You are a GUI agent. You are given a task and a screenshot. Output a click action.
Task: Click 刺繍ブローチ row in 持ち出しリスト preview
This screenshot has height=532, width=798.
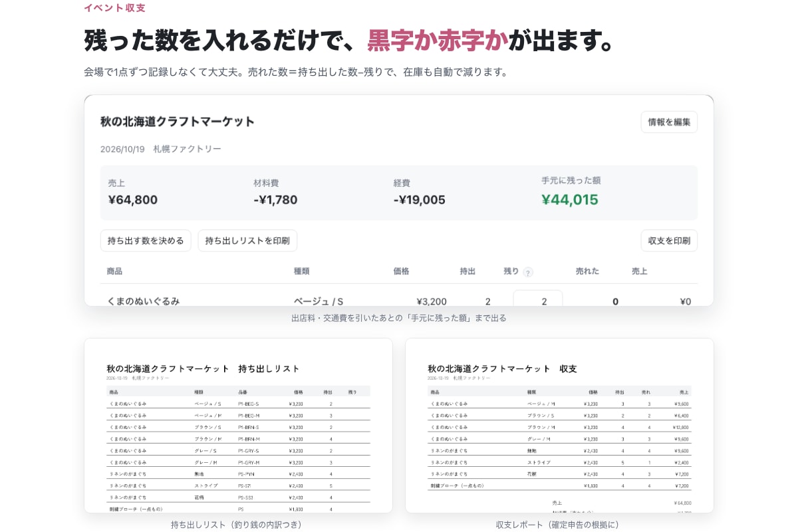pyautogui.click(x=238, y=509)
